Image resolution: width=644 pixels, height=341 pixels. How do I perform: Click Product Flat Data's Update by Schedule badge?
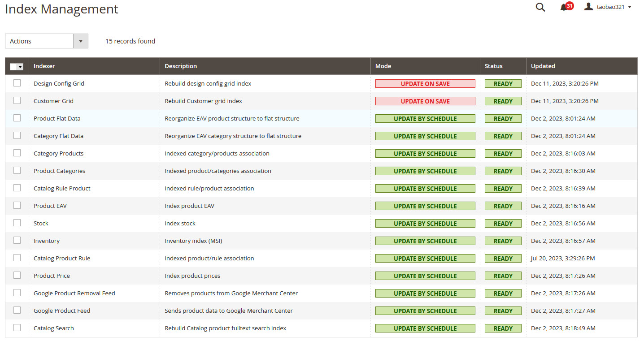click(x=425, y=119)
